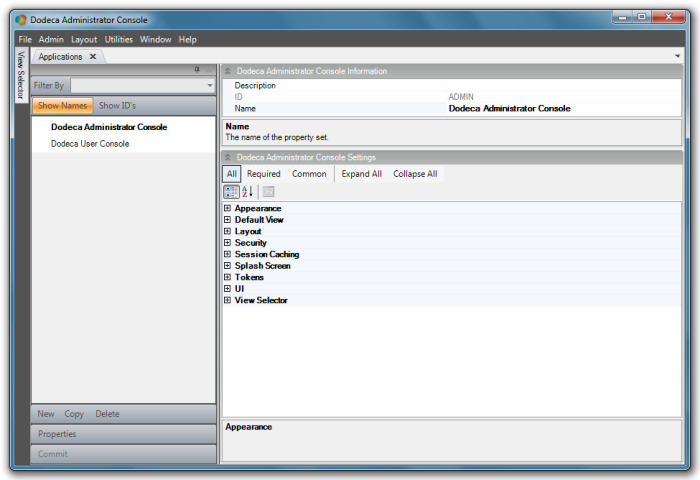Open the View Selector side tab
This screenshot has height=480, width=700.
[x=21, y=75]
